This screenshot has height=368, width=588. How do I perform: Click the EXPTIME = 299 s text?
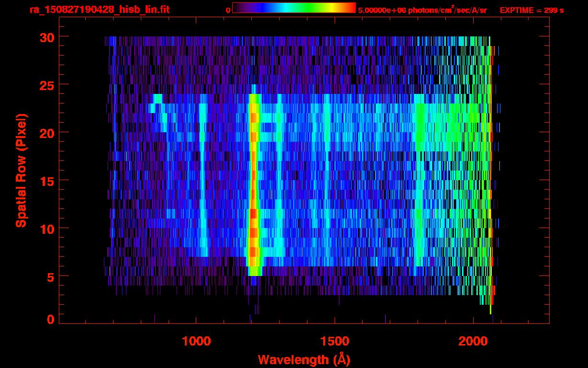(531, 10)
